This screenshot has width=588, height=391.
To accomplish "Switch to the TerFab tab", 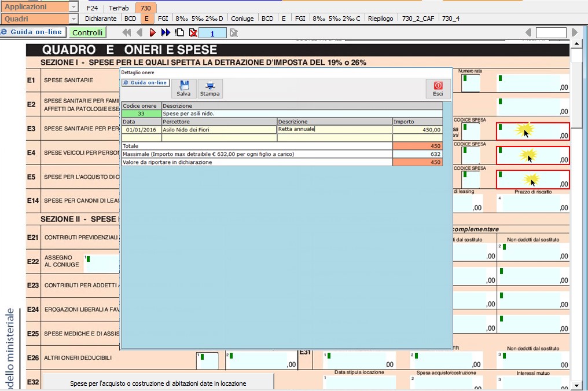I will pos(119,8).
